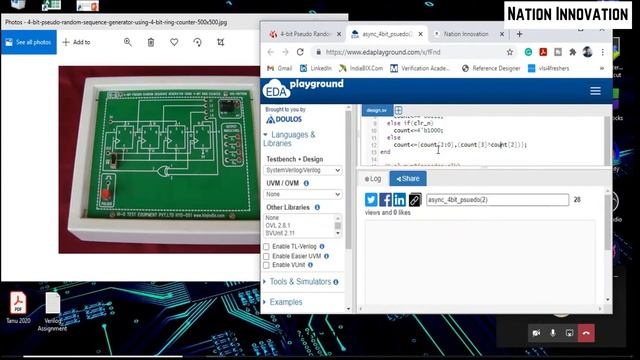Enable the VUnit checkbox
The image size is (640, 360).
pos(267,265)
